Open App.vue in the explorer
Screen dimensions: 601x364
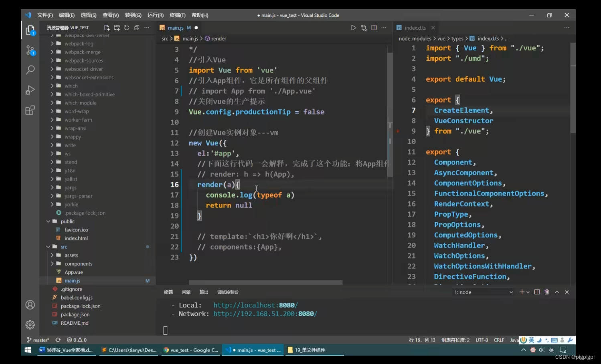[x=74, y=272]
